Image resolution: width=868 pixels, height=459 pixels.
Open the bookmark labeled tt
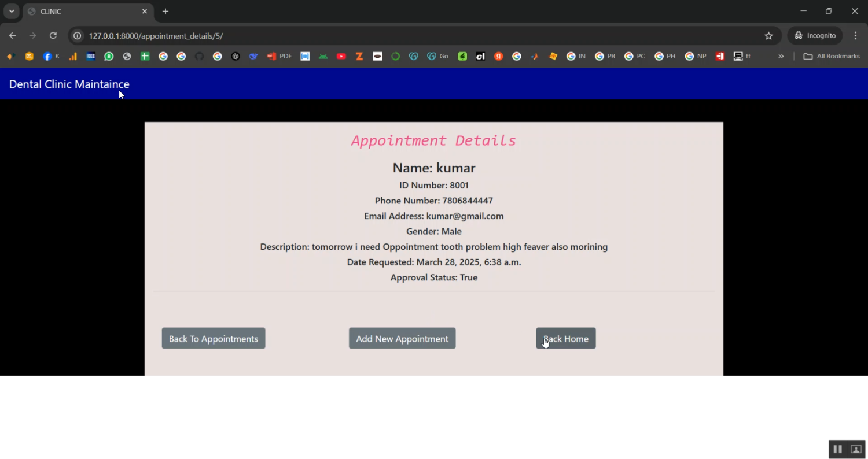(742, 56)
